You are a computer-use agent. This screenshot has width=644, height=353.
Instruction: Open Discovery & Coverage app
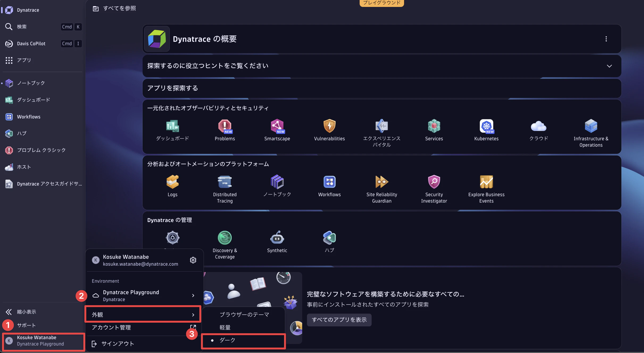225,245
